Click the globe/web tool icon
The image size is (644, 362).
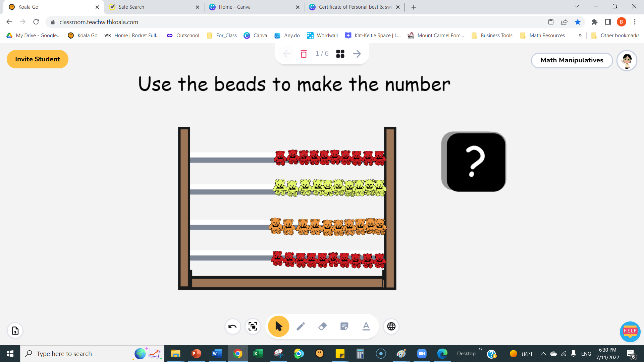pos(391,326)
